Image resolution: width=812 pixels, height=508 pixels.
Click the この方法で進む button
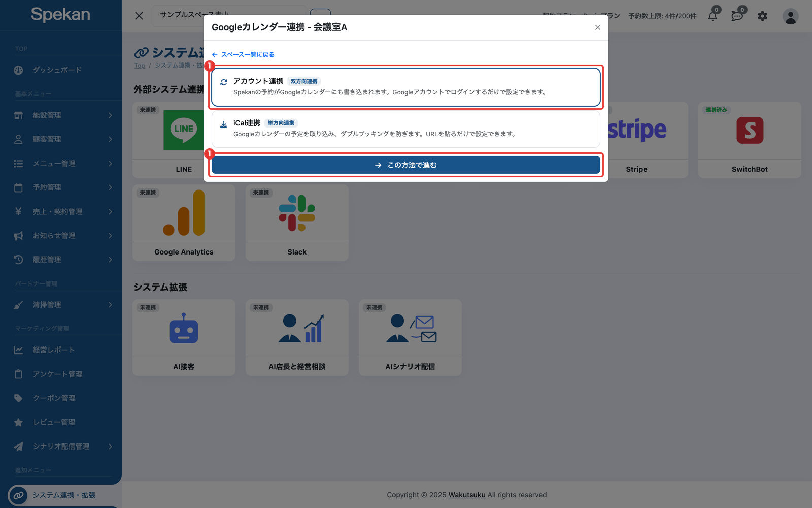point(406,165)
